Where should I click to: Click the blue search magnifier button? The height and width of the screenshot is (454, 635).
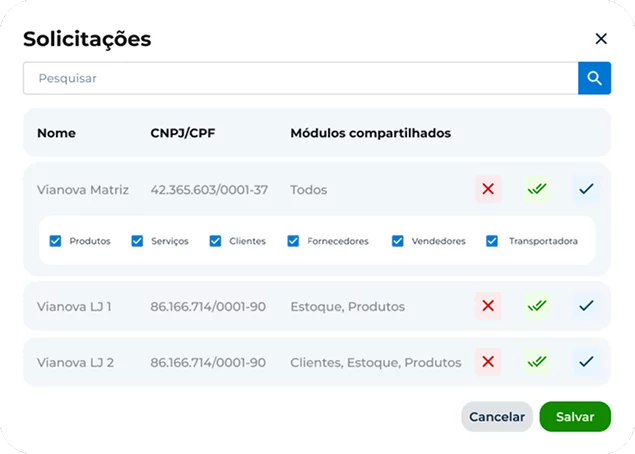click(x=594, y=78)
